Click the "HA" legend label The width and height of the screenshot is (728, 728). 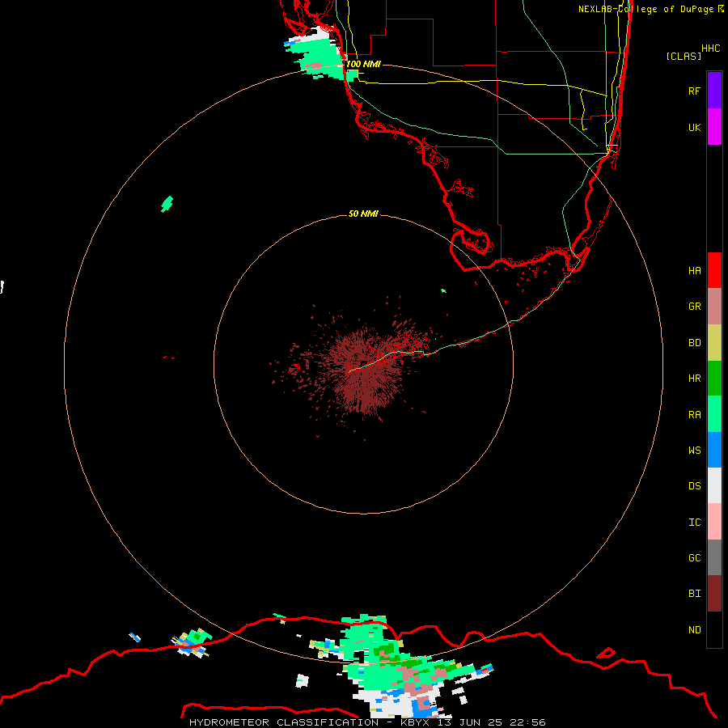coord(694,271)
